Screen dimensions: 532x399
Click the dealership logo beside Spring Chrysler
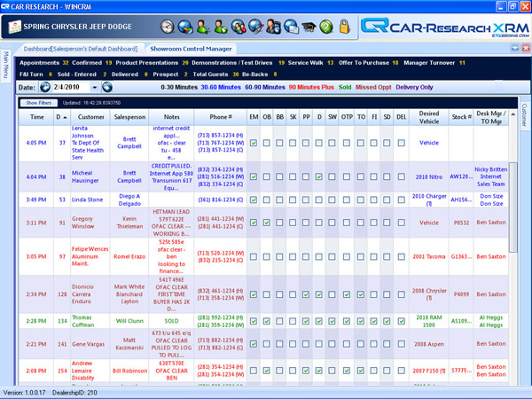(14, 27)
